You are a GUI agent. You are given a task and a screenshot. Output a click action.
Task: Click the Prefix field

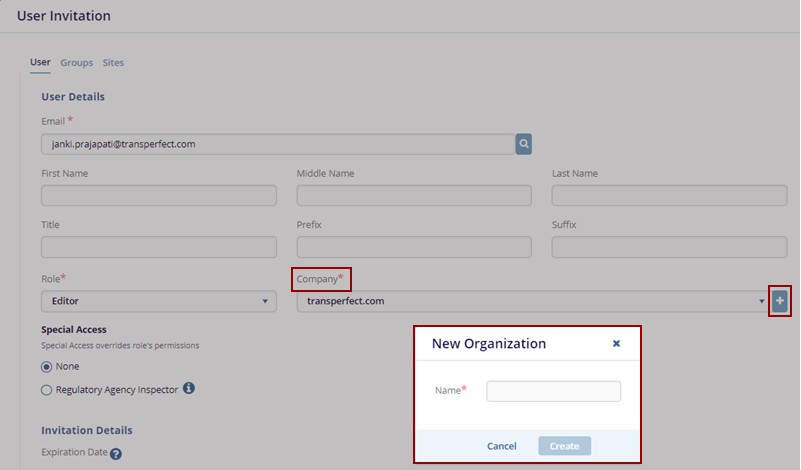(x=414, y=247)
